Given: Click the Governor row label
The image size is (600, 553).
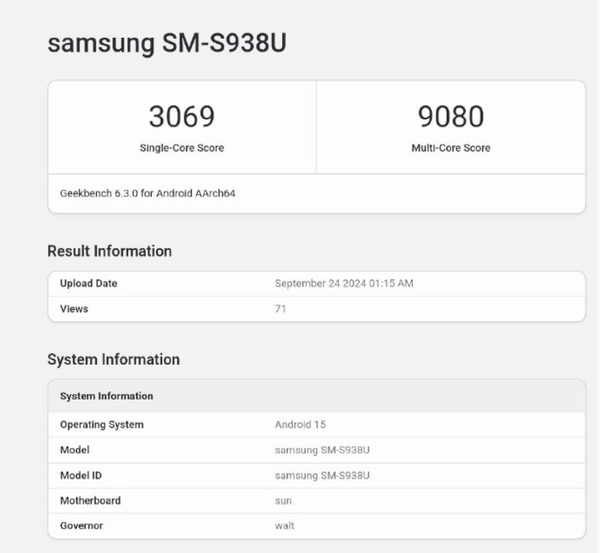Looking at the screenshot, I should (x=82, y=525).
